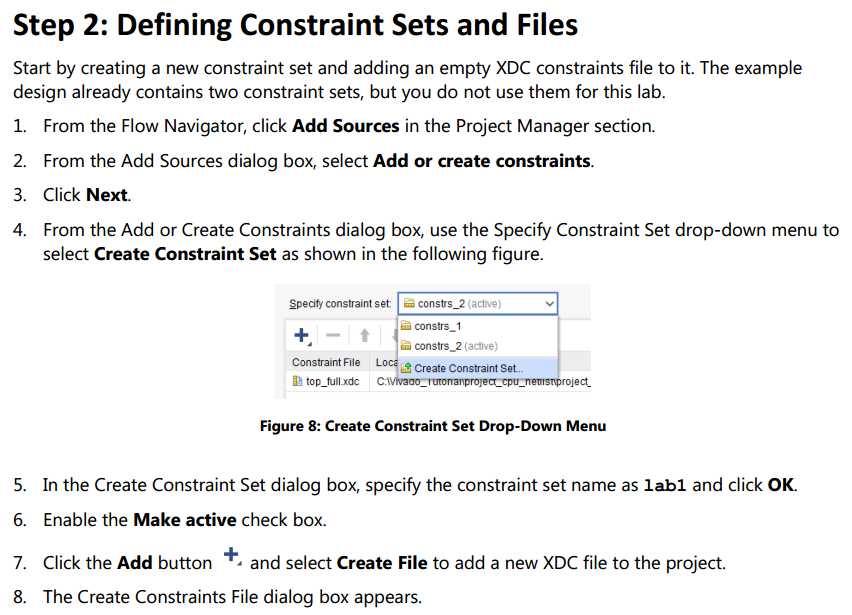Click the C:\Vivado_Tutorial location path cell
Image resolution: width=852 pixels, height=615 pixels.
click(483, 381)
